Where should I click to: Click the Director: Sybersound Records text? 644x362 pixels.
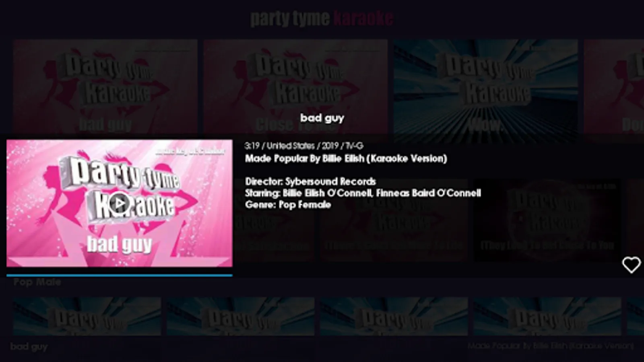[310, 181]
